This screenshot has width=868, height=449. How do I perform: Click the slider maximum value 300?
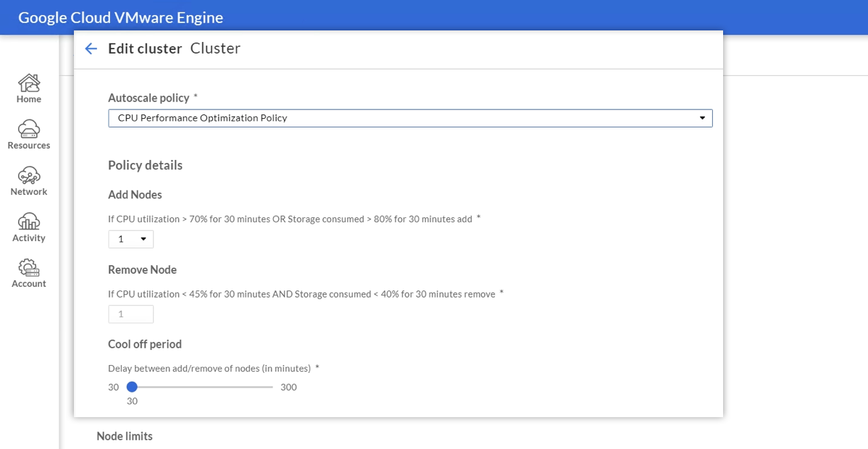[x=288, y=387]
